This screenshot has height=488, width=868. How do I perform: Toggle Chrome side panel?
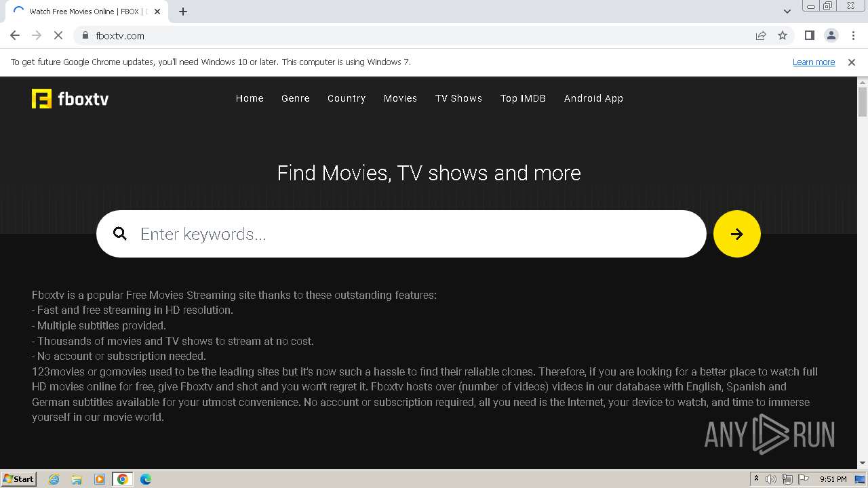click(x=809, y=35)
